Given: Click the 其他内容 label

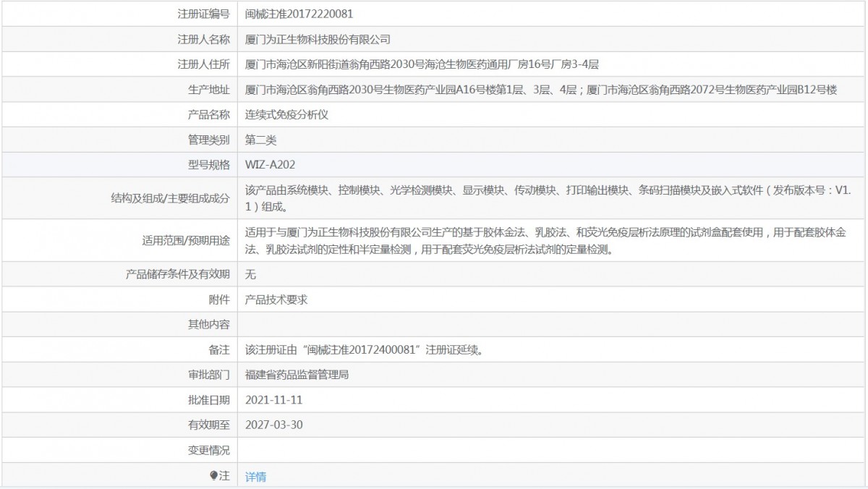Looking at the screenshot, I should [x=209, y=325].
